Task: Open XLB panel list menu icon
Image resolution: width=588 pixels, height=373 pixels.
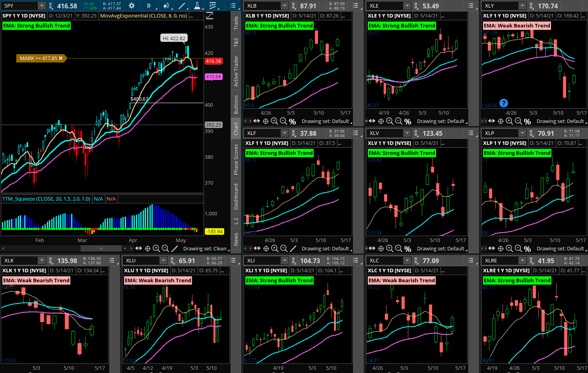Action: tap(355, 6)
